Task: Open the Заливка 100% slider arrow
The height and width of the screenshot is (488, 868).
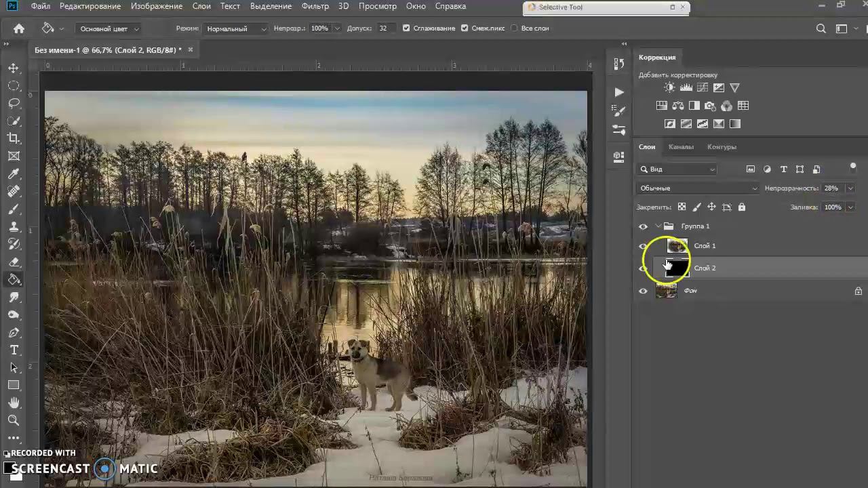Action: click(x=850, y=207)
